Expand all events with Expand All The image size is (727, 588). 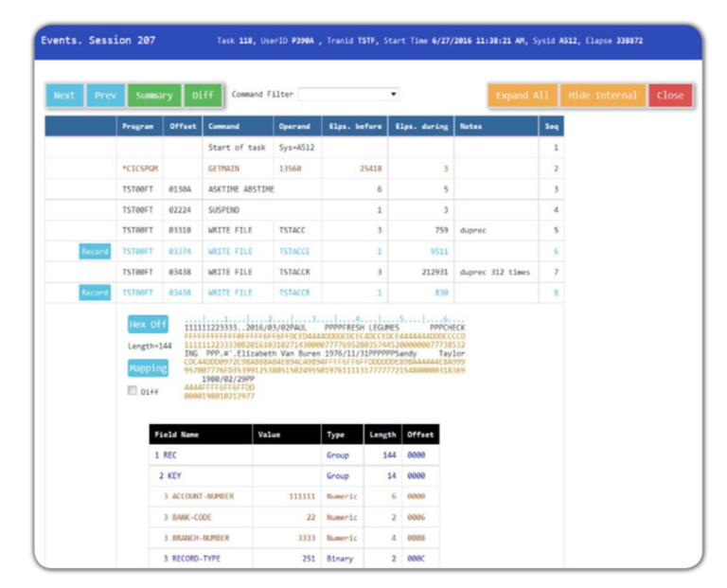(x=523, y=96)
